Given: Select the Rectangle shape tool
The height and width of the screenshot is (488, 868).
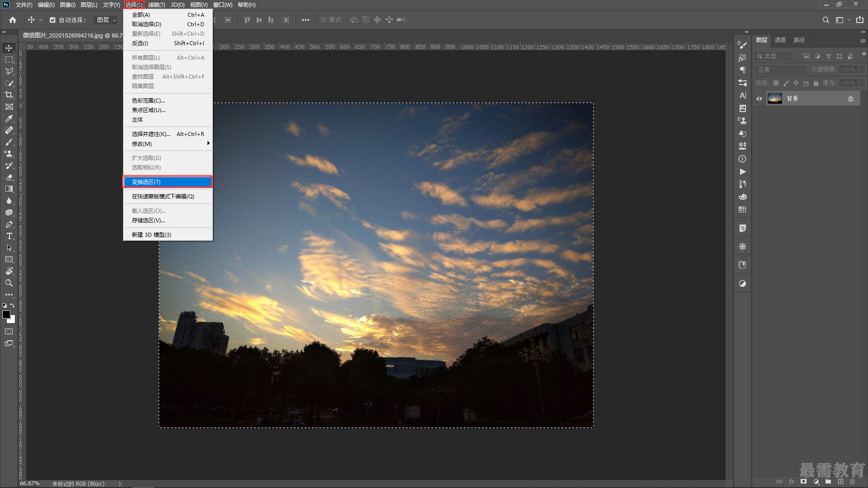Looking at the screenshot, I should coord(9,259).
